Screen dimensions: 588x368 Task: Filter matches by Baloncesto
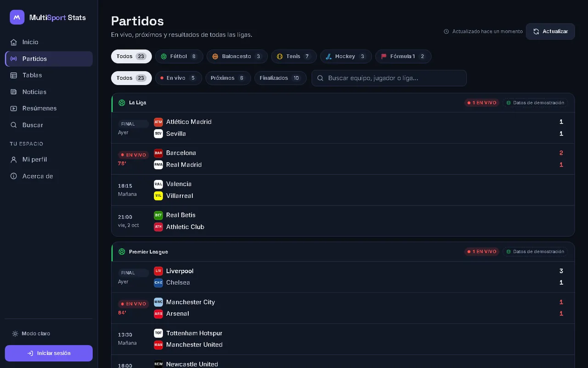point(237,57)
